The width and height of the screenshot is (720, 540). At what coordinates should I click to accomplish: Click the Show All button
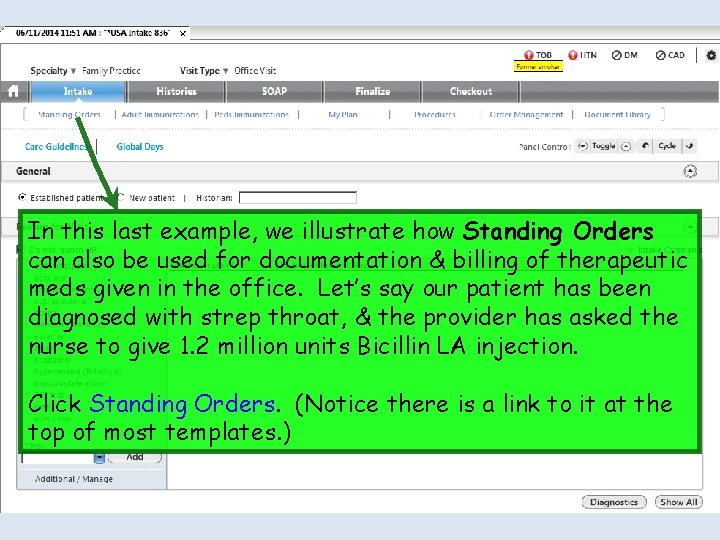coord(679,502)
